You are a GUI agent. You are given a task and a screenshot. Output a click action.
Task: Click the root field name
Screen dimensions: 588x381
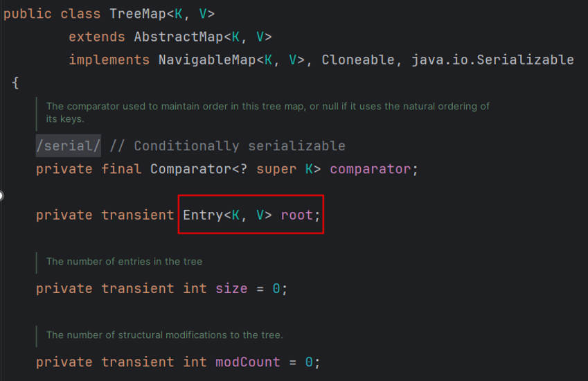coord(297,215)
